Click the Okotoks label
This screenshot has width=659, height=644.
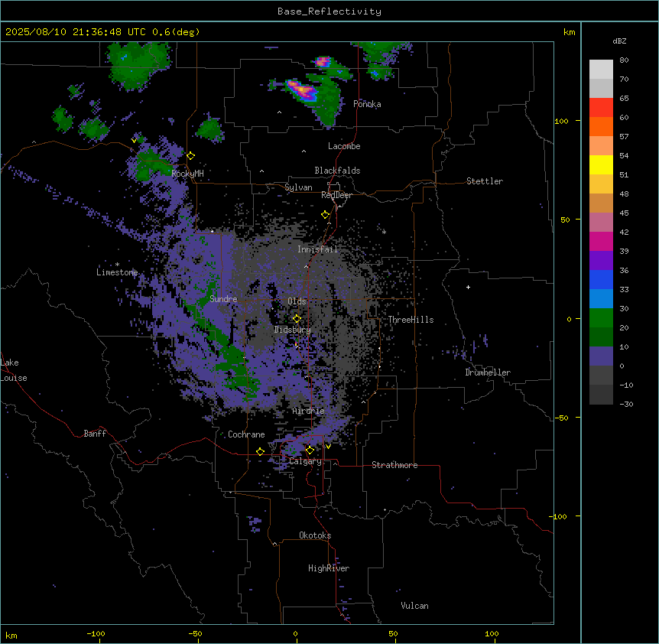(315, 535)
